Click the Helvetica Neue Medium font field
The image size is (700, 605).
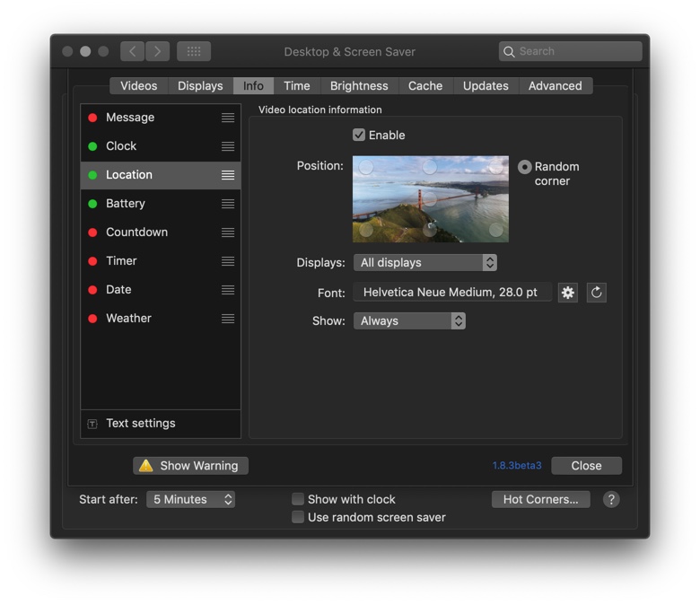tap(452, 292)
